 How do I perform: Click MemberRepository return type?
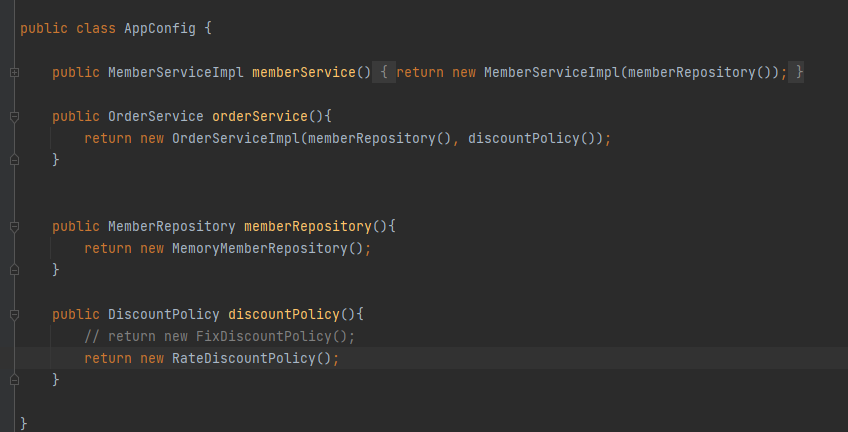point(172,227)
